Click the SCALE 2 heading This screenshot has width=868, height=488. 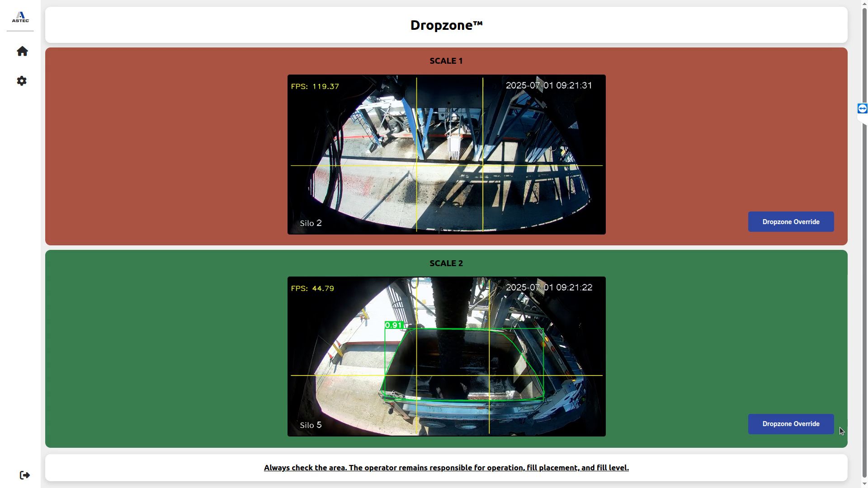[446, 263]
